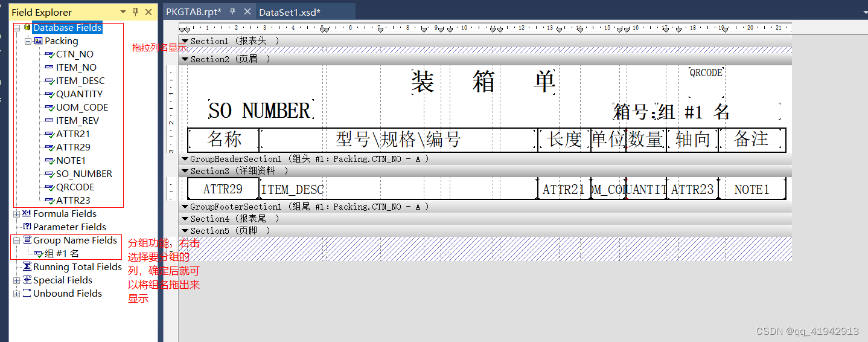
Task: Select the NOTE1 field in Field Explorer
Action: click(x=71, y=161)
